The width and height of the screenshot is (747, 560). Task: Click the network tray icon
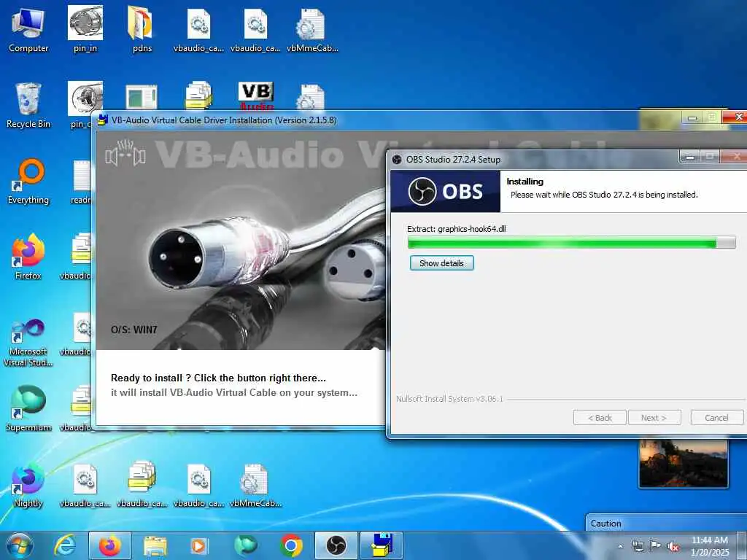click(x=638, y=546)
